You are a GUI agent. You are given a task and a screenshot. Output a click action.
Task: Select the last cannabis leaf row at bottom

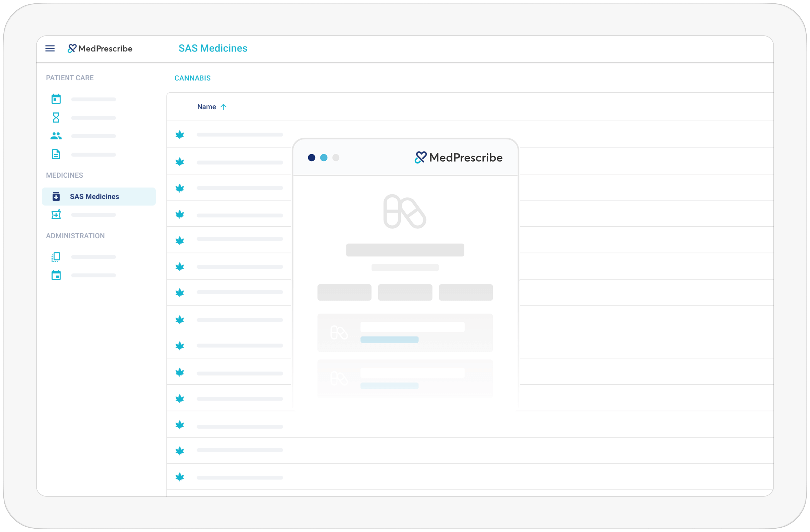pos(180,477)
